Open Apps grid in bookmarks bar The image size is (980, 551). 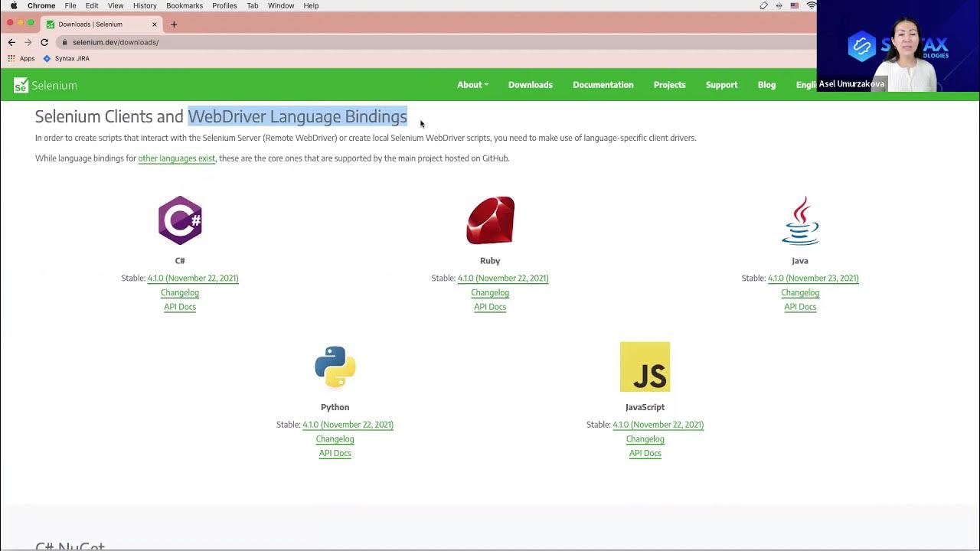(x=21, y=58)
